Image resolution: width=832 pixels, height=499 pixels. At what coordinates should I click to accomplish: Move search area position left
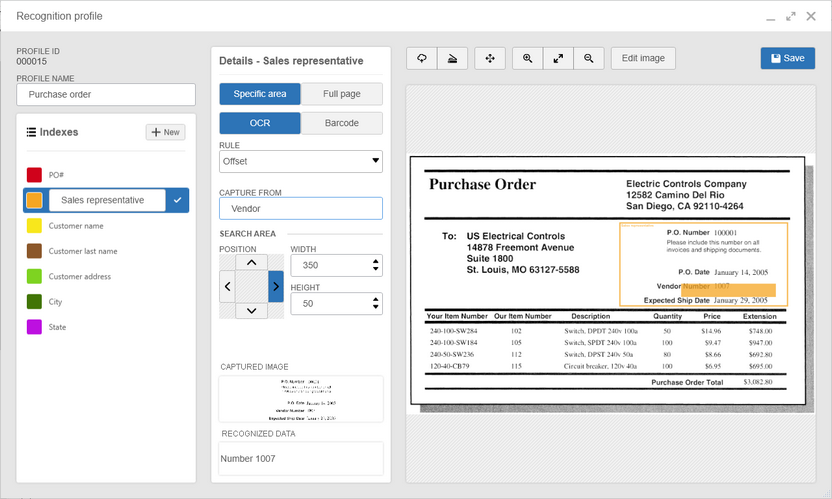point(227,287)
